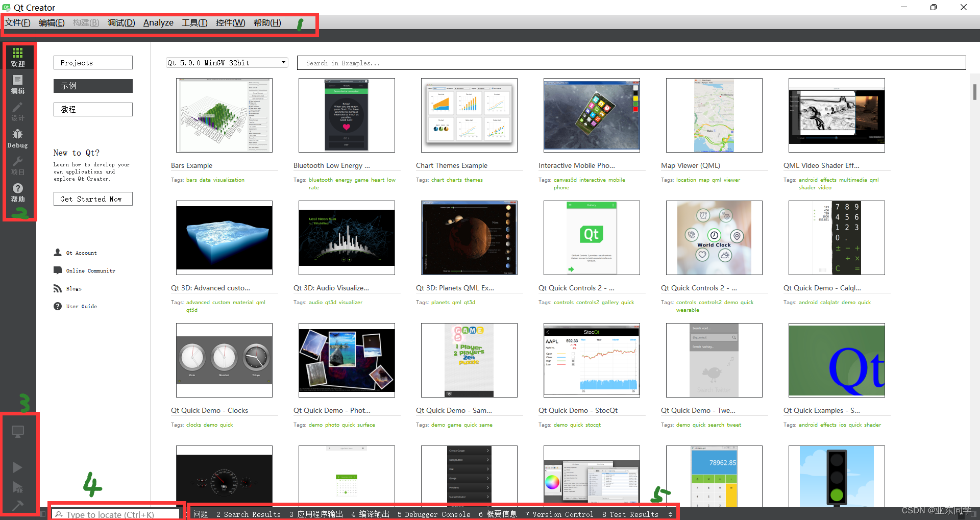The height and width of the screenshot is (520, 980).
Task: Open the 3 应用程序输出 pane
Action: coord(316,514)
